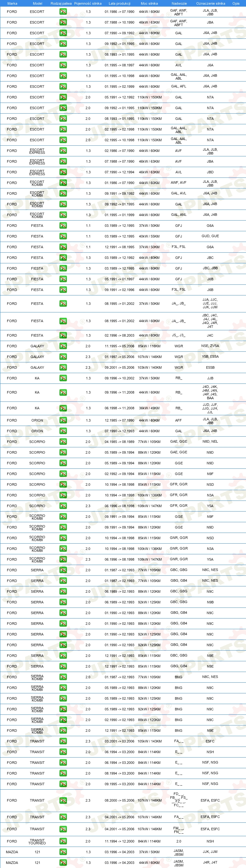Click fuel icon in Fiesta J4C 02.1996 -> 08.2003 row

point(63,335)
